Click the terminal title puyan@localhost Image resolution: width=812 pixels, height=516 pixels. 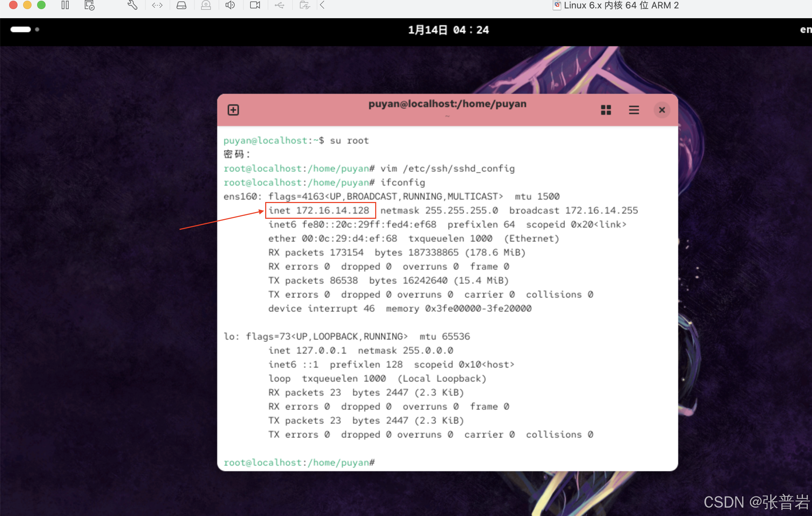point(447,104)
